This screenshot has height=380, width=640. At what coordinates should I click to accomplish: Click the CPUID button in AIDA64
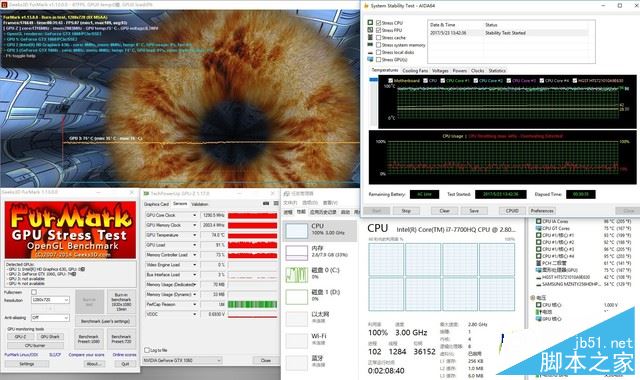coord(512,211)
